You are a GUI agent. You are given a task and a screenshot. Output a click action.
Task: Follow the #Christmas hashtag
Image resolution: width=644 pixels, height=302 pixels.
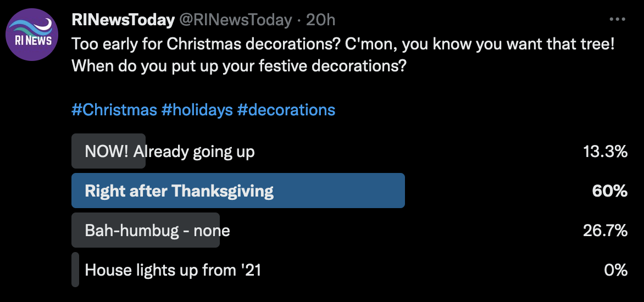point(114,110)
